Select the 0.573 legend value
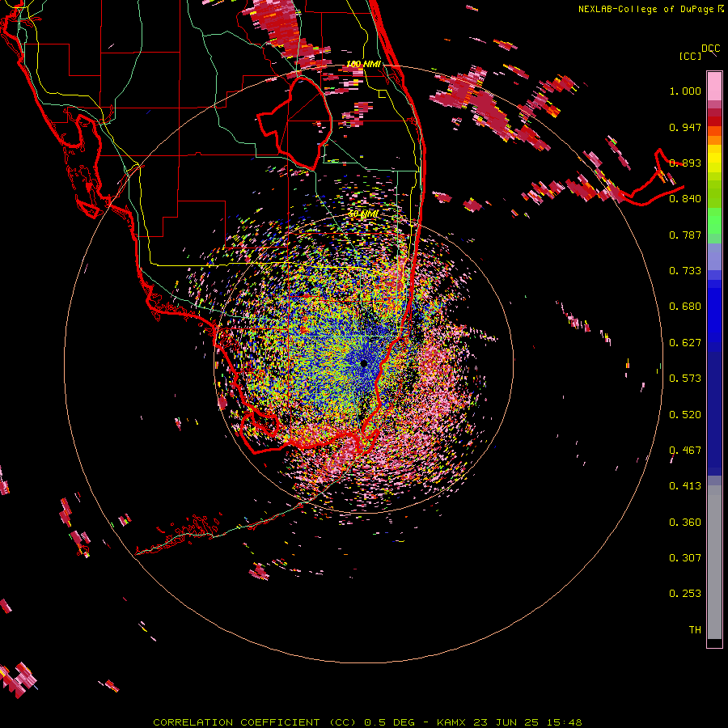728x728 pixels. click(685, 379)
